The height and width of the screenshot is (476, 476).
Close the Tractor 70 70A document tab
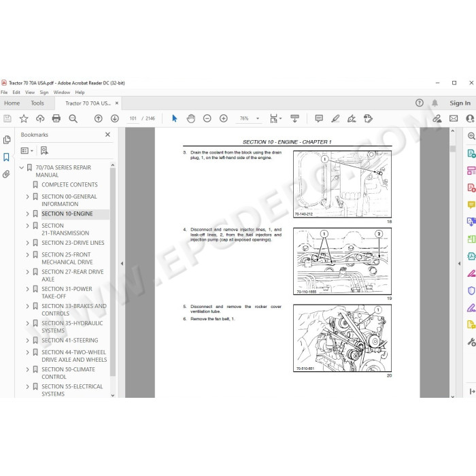[x=117, y=103]
